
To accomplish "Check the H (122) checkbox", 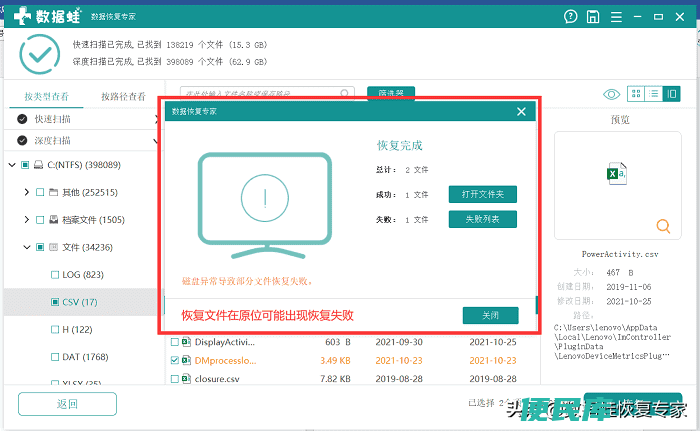I will tap(54, 330).
